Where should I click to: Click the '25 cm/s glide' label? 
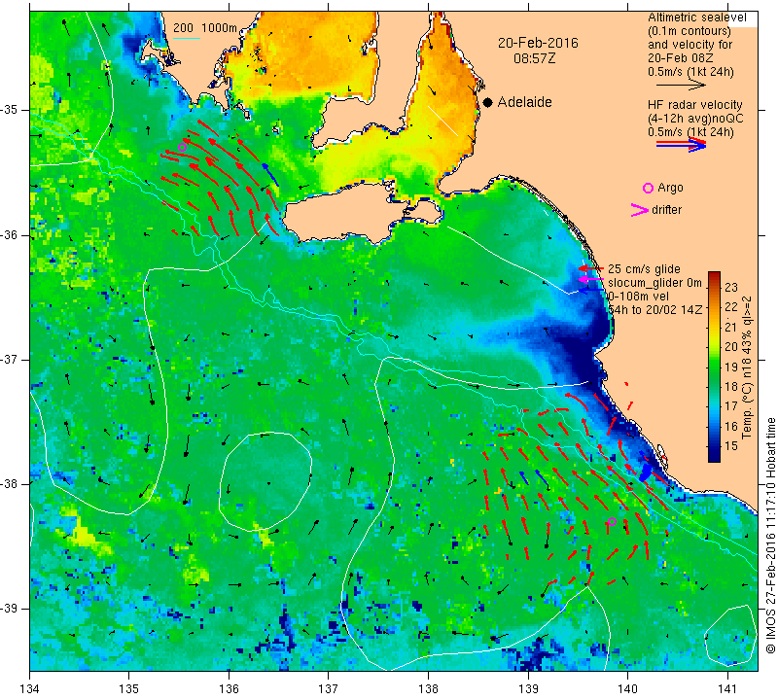pyautogui.click(x=644, y=269)
